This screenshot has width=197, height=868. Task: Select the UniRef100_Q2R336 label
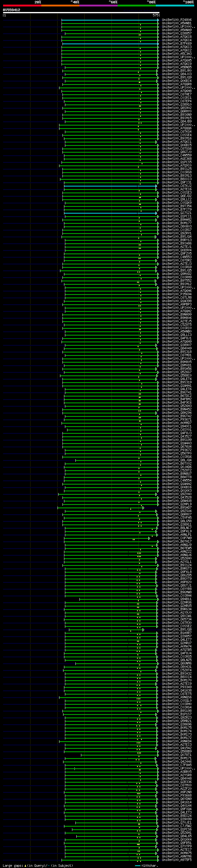click(x=177, y=782)
